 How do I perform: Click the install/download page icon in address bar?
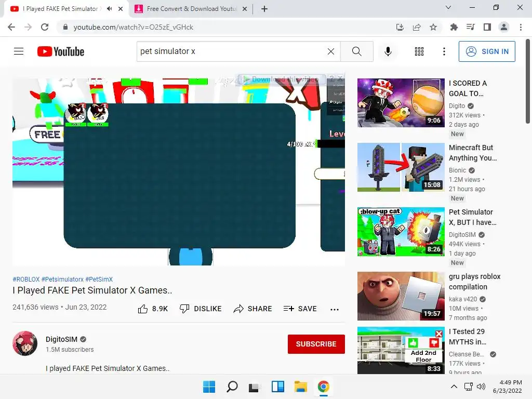coord(400,27)
